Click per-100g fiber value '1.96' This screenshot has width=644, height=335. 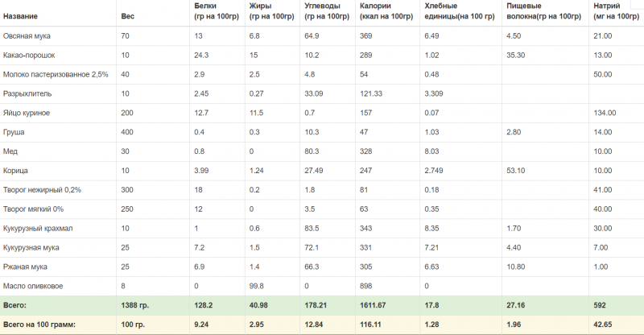[x=514, y=325]
